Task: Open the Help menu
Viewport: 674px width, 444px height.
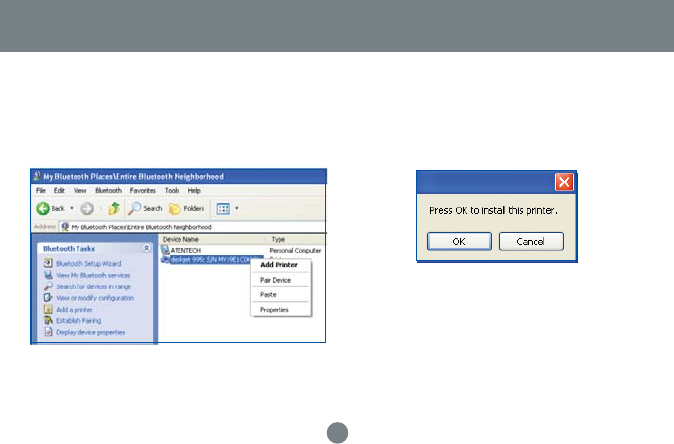Action: pyautogui.click(x=194, y=190)
